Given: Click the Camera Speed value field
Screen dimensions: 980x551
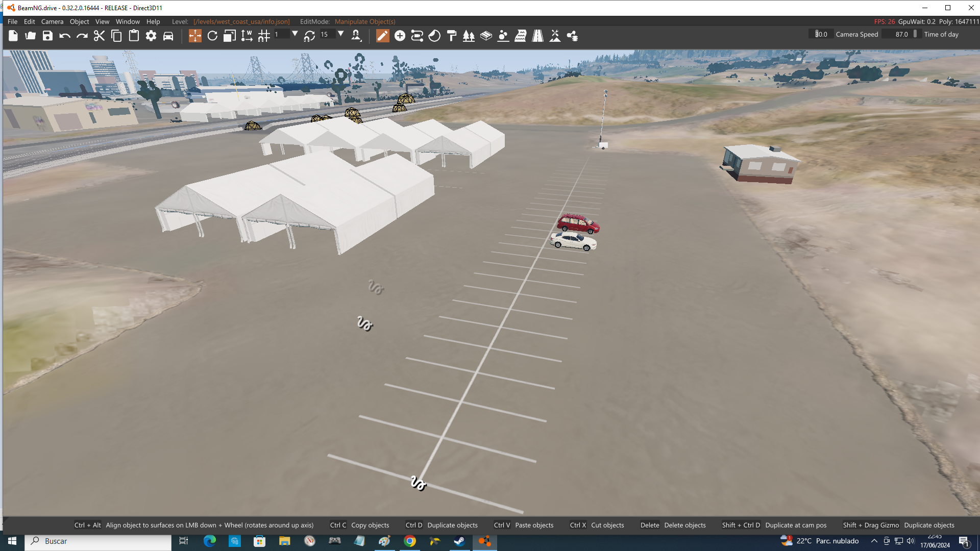Looking at the screenshot, I should click(x=821, y=34).
